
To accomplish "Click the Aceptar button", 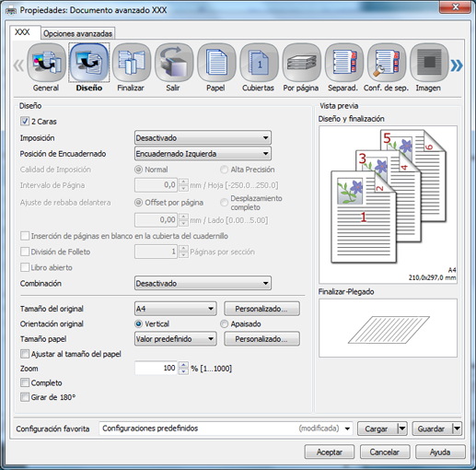I will 330,452.
